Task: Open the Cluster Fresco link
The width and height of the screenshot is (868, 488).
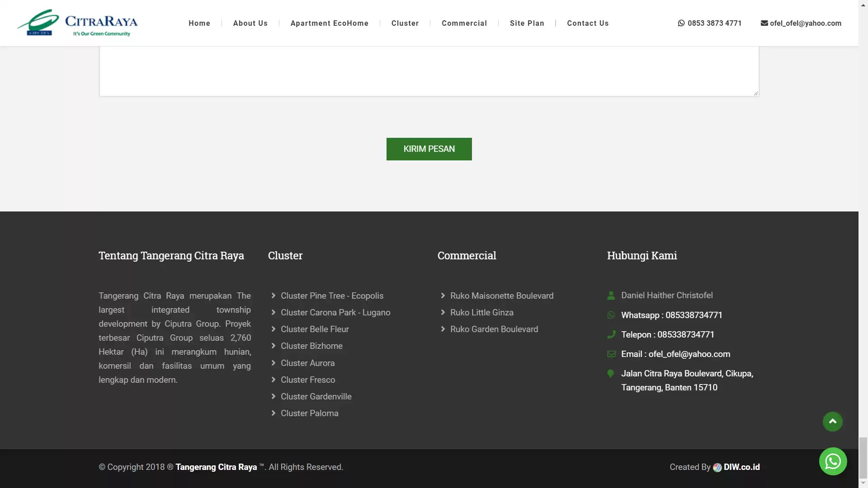Action: pyautogui.click(x=308, y=380)
